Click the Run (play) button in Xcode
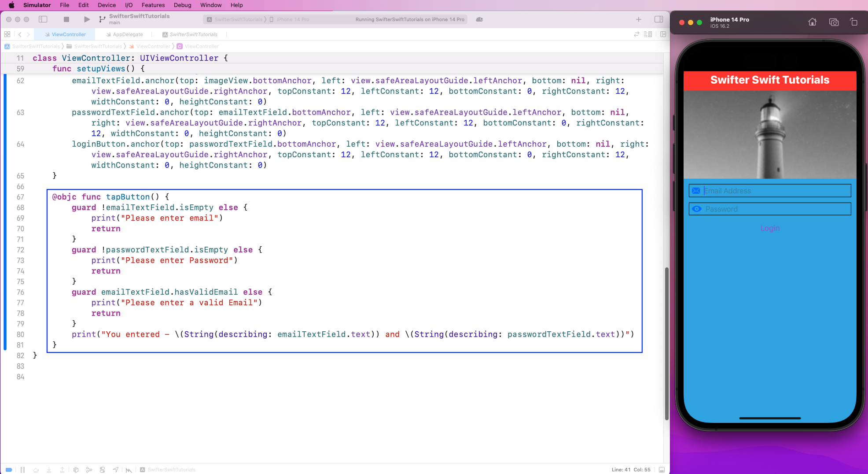This screenshot has width=868, height=474. (x=87, y=19)
